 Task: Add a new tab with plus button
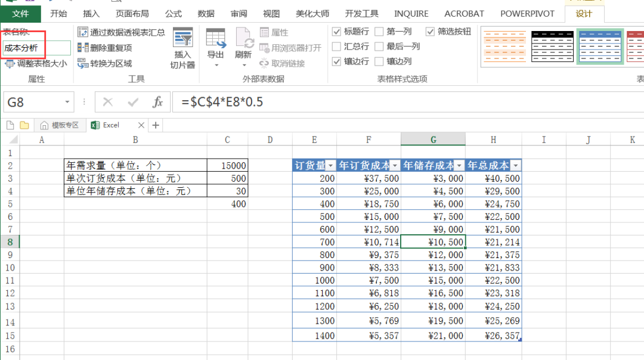(156, 125)
